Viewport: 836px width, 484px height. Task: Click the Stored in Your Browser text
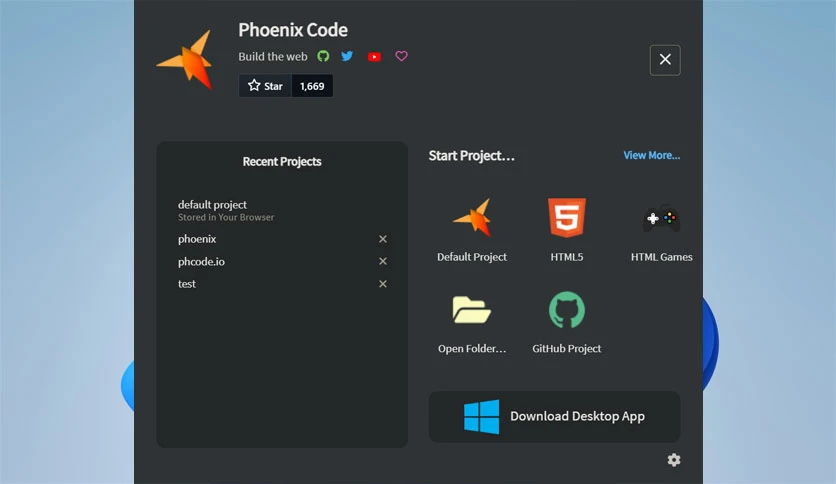point(226,217)
